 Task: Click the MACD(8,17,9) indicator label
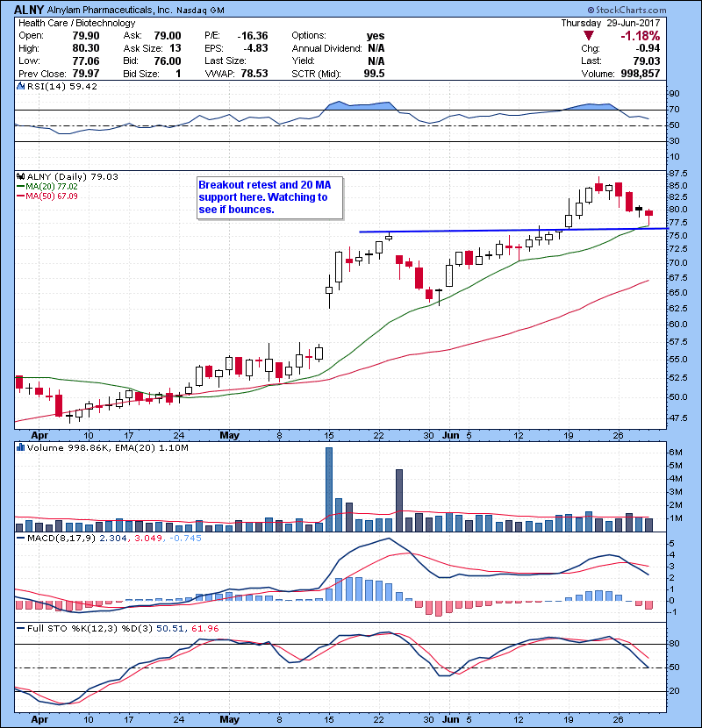[61, 538]
